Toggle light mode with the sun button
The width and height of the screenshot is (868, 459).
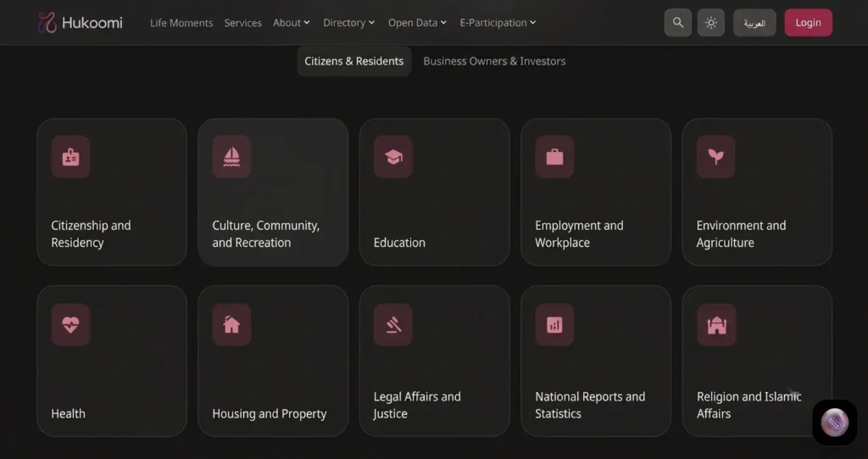click(x=711, y=23)
